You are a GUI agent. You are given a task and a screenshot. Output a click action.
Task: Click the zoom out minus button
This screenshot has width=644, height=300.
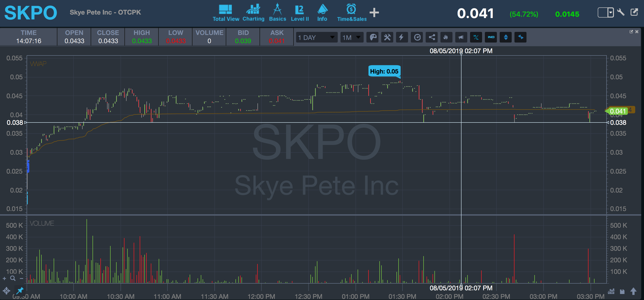[x=22, y=279]
